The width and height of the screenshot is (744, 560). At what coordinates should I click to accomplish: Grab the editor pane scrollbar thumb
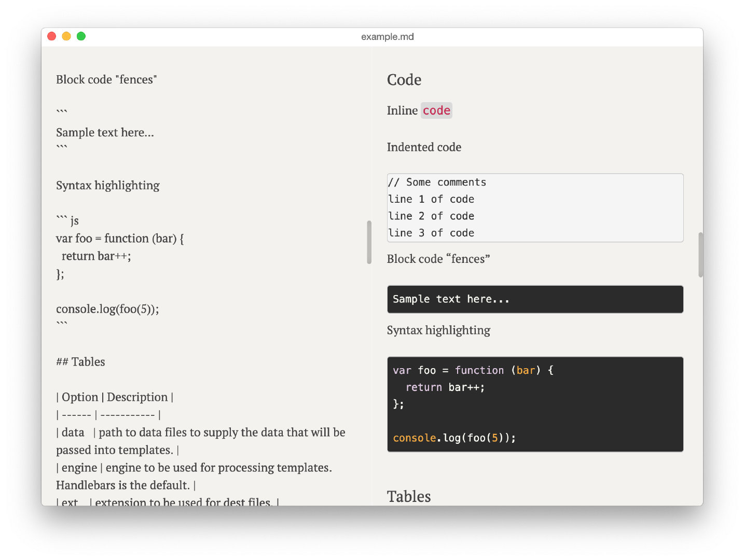(x=369, y=242)
